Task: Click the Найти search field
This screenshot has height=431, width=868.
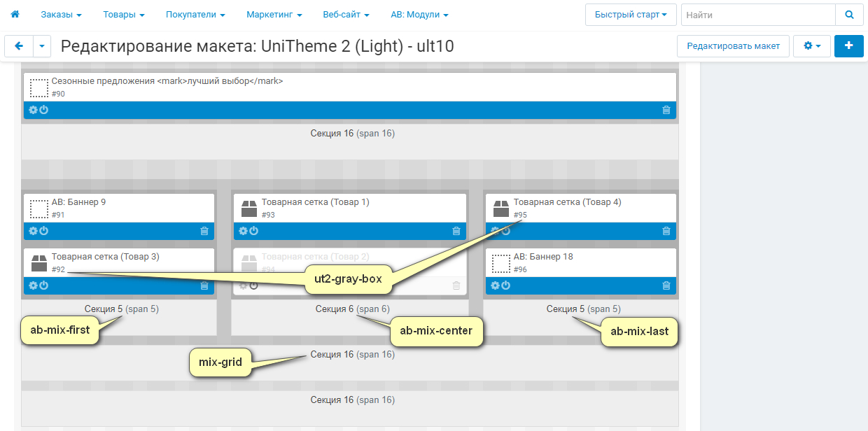Action: click(757, 14)
